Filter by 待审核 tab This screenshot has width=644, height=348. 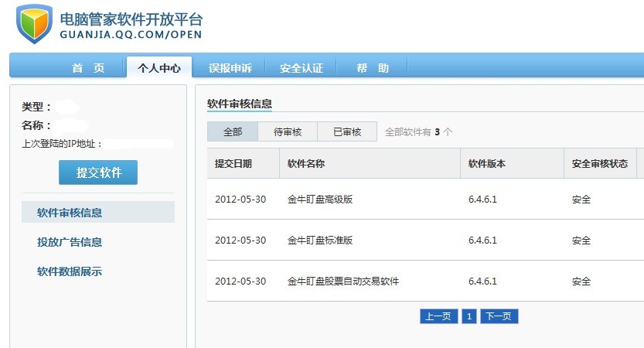tap(288, 132)
